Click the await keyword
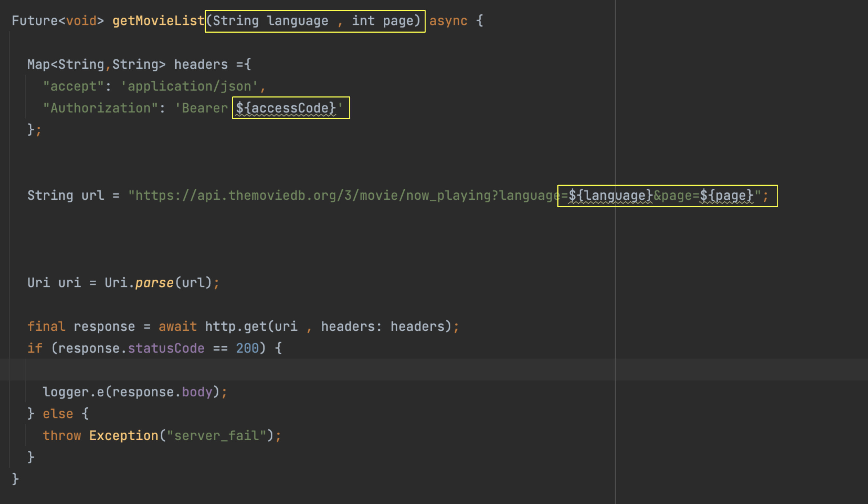Viewport: 868px width, 504px height. (x=177, y=326)
